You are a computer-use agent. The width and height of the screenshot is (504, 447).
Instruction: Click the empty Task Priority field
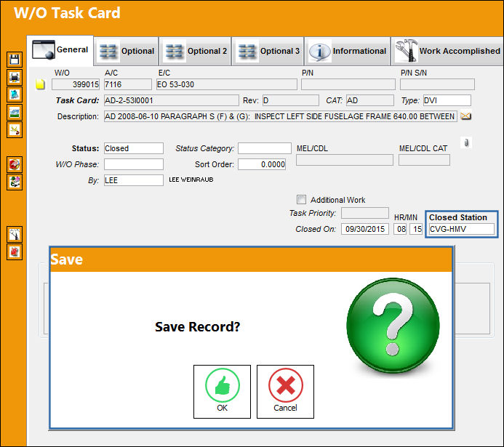(x=365, y=213)
